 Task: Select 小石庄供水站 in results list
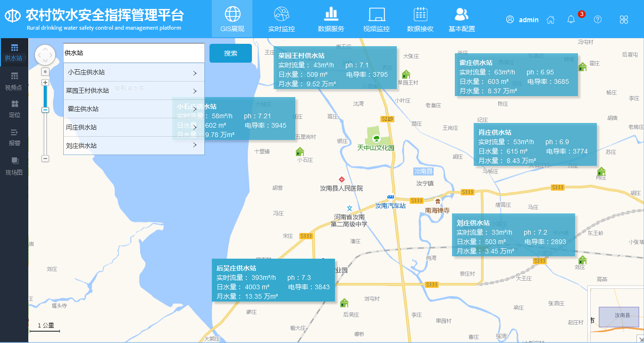tap(134, 72)
